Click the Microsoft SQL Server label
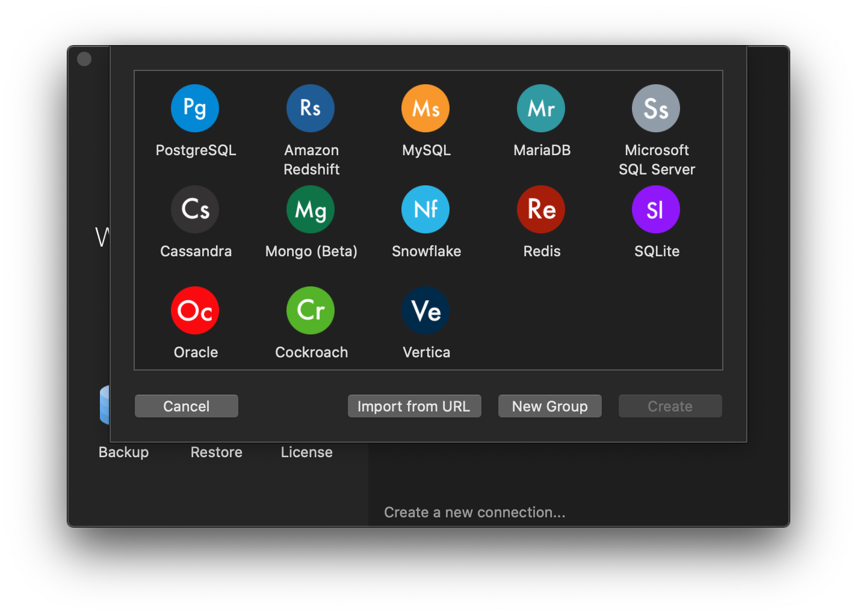The image size is (857, 616). (657, 159)
